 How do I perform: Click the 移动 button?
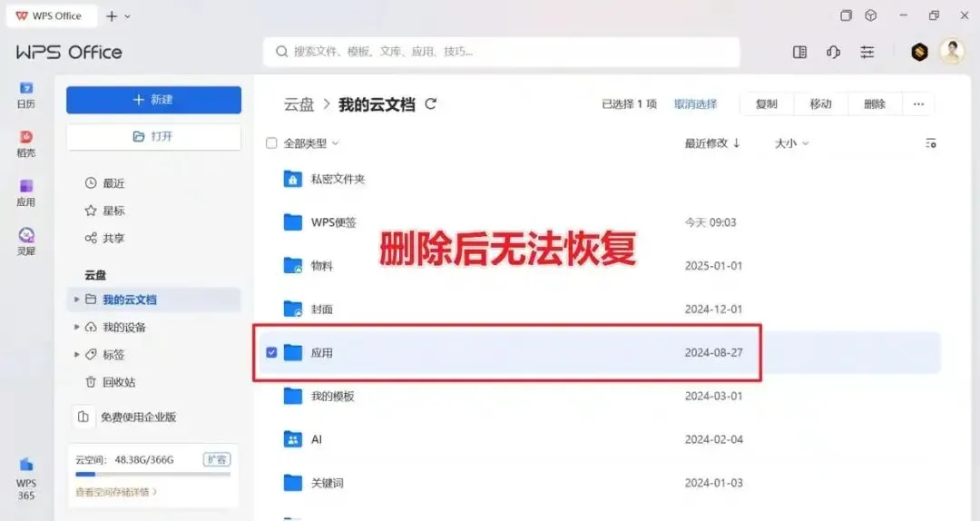[820, 103]
